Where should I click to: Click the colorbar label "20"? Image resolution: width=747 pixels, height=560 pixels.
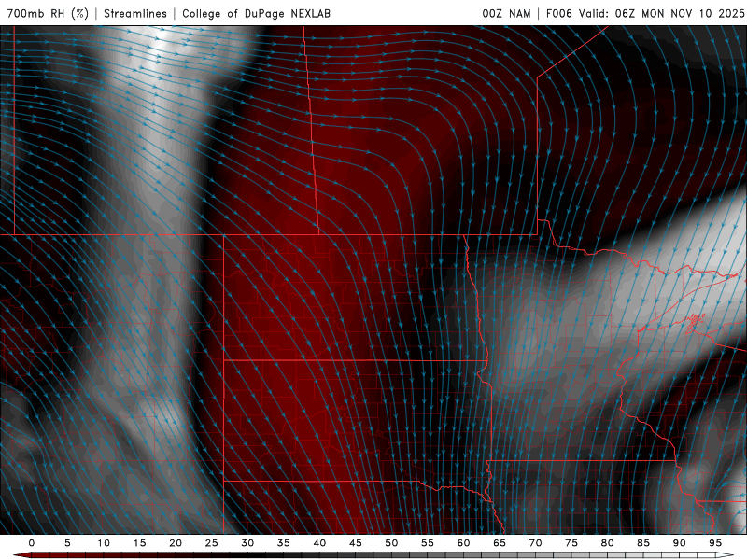coord(176,543)
